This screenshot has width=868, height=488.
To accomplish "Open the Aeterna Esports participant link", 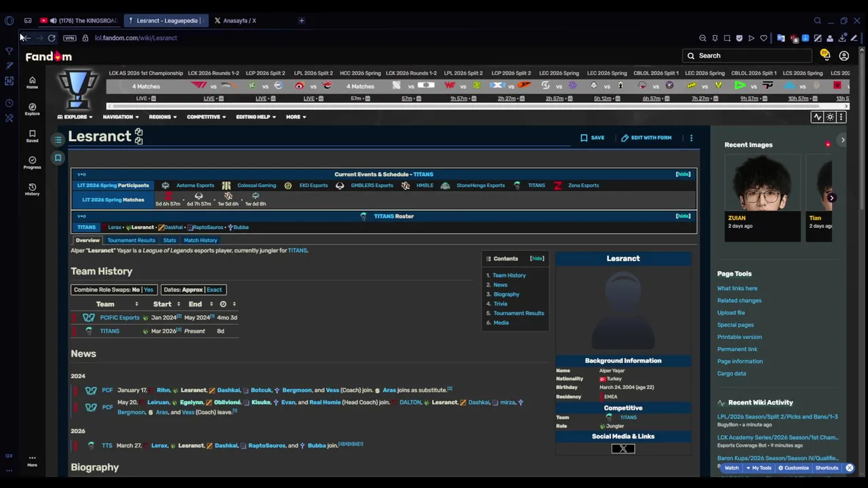I will tap(195, 185).
